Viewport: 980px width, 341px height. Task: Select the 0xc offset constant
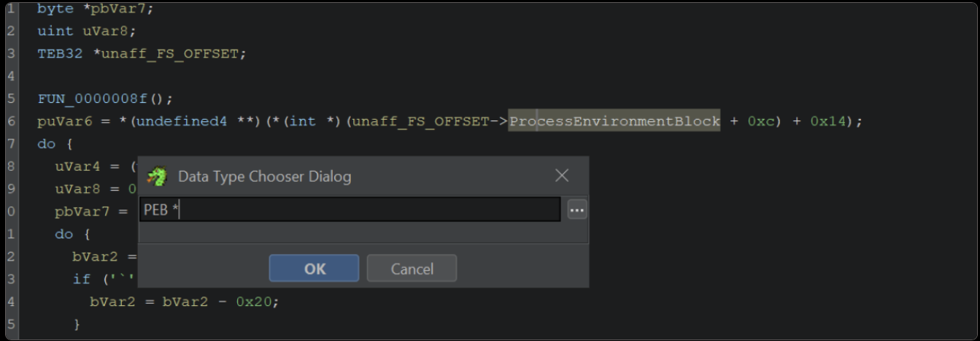pos(762,121)
